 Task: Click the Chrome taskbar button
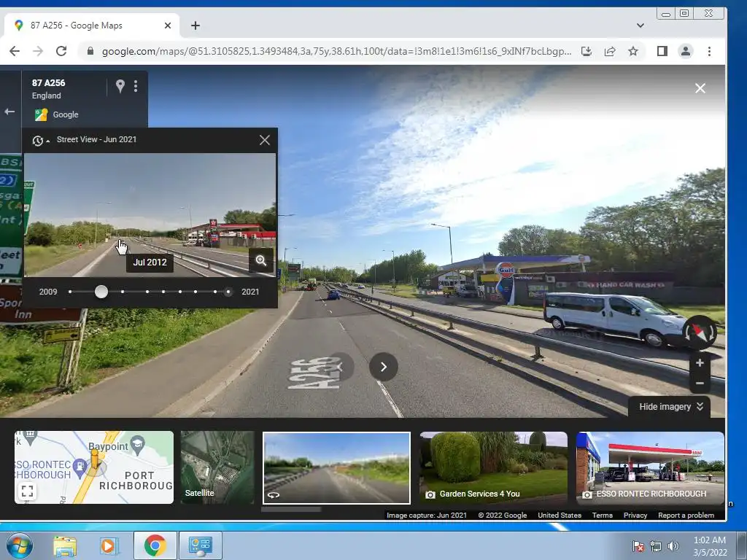pyautogui.click(x=155, y=545)
